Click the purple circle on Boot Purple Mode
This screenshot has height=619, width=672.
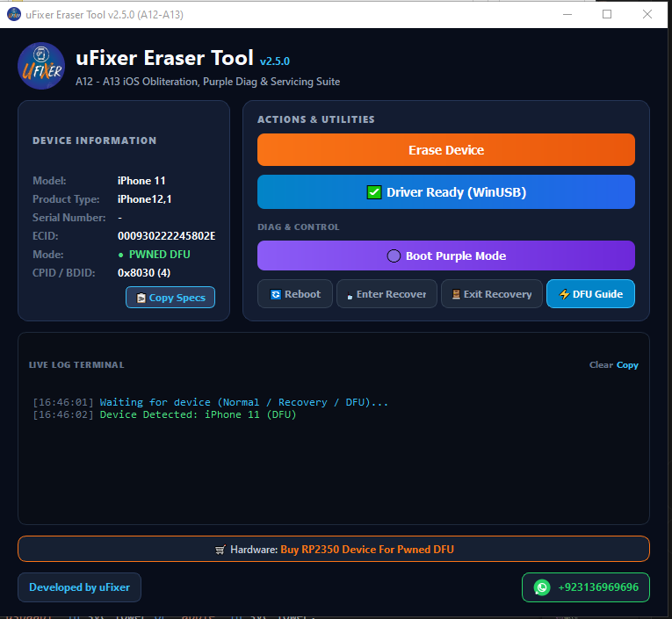[x=394, y=256]
